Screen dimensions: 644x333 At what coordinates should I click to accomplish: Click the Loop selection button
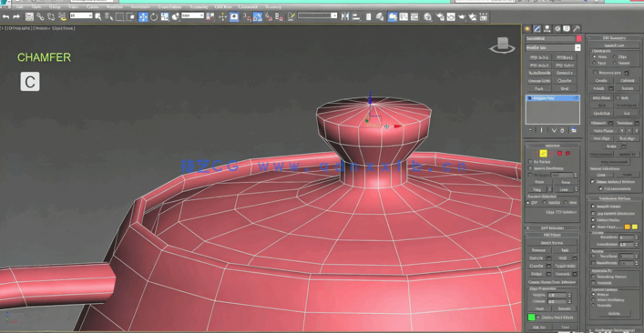tap(564, 190)
